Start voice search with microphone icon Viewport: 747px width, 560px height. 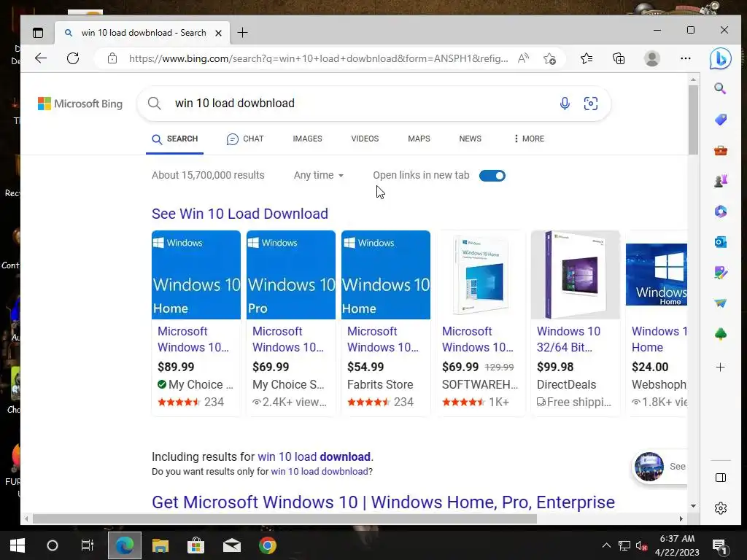pyautogui.click(x=565, y=104)
